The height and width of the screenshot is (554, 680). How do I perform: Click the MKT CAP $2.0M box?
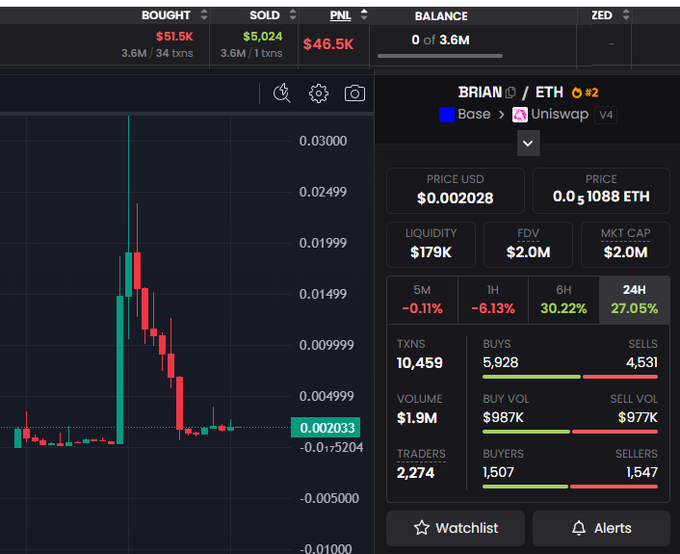(x=625, y=245)
